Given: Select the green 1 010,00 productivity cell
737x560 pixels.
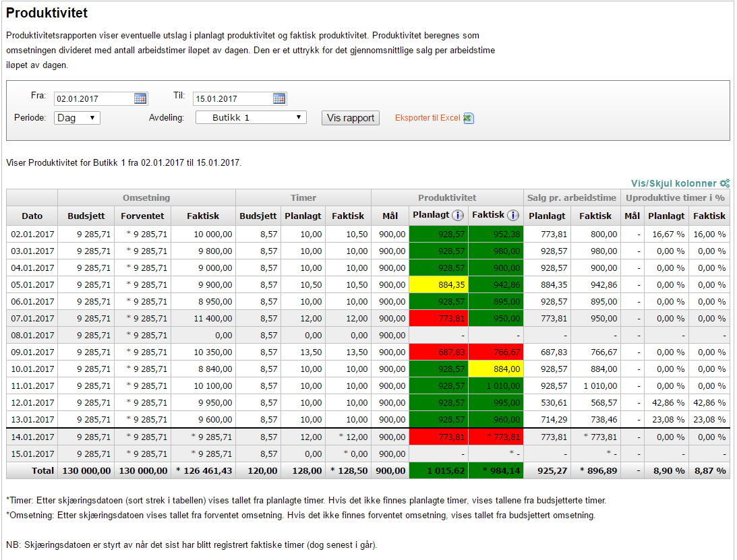Looking at the screenshot, I should click(496, 385).
